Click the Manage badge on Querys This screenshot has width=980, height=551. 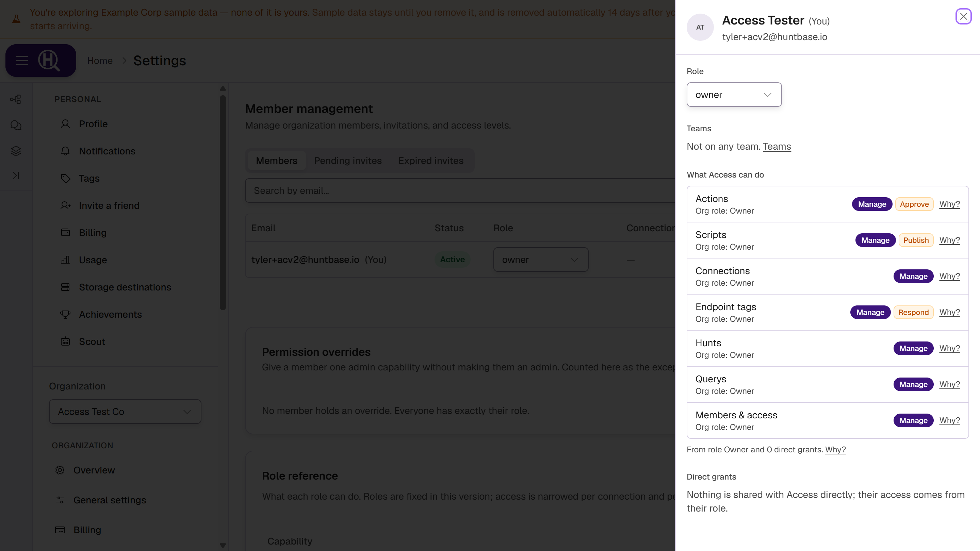[913, 384]
